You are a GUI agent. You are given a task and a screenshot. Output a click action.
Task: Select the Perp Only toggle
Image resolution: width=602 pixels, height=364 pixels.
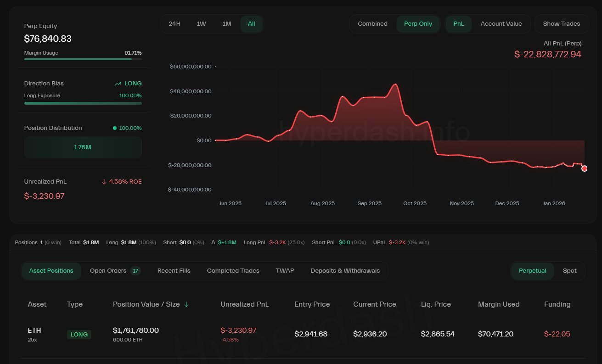418,24
